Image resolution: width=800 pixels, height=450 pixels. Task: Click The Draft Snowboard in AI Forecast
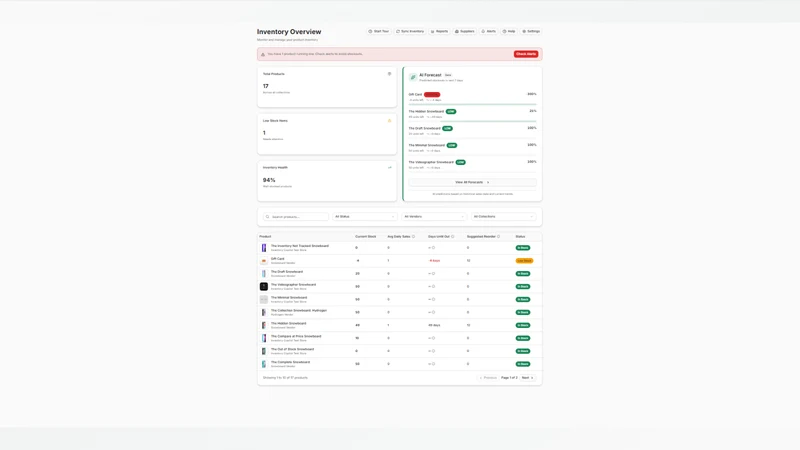pos(424,128)
